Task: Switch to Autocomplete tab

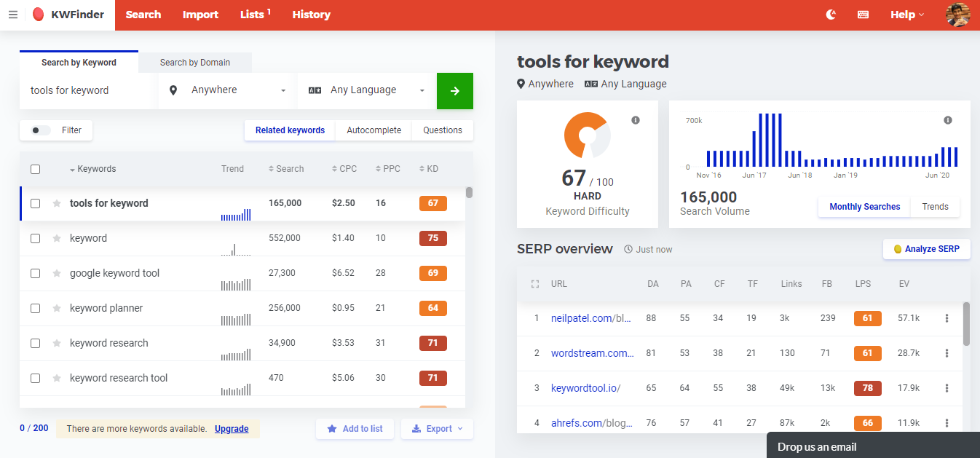Action: coord(374,130)
